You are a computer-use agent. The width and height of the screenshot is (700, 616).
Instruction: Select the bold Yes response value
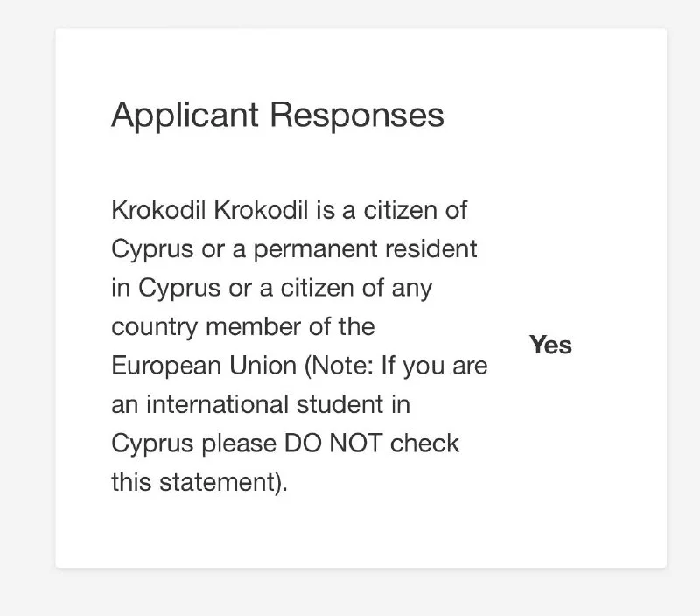click(x=550, y=346)
